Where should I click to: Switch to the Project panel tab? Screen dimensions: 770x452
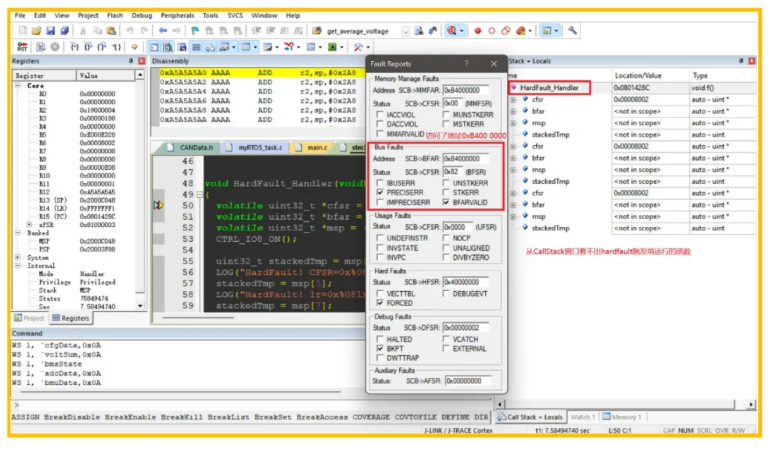(x=29, y=318)
